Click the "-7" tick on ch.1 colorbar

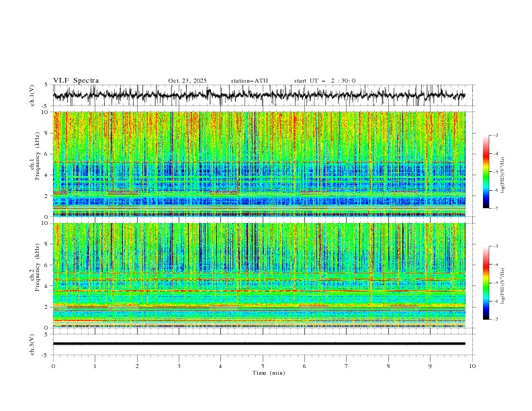point(496,208)
